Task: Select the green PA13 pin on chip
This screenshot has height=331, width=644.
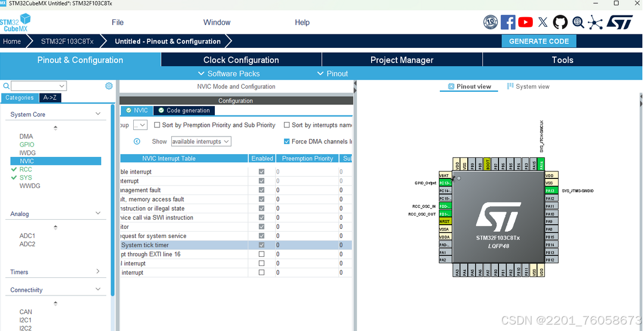Action: click(552, 191)
